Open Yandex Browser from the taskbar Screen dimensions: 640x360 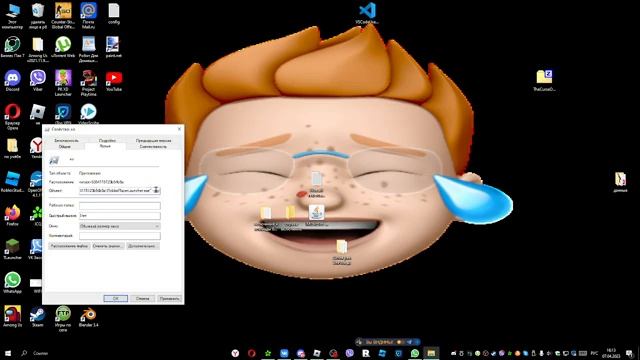pos(235,353)
